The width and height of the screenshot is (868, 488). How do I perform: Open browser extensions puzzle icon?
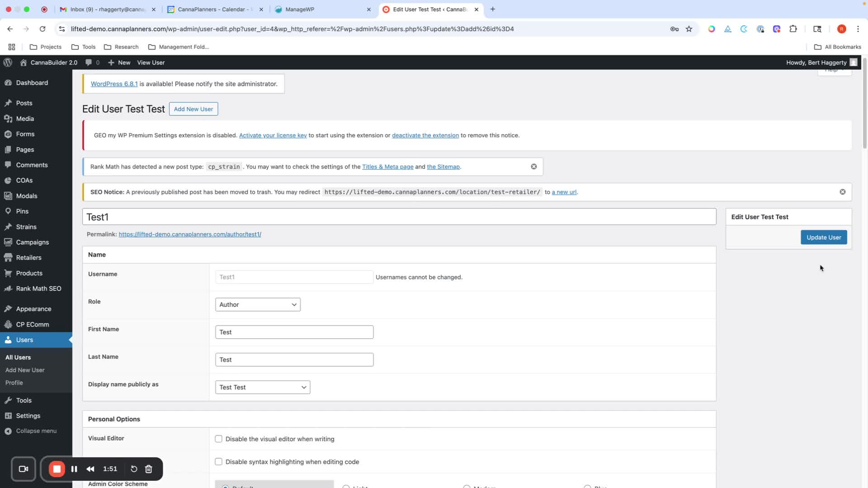click(x=793, y=29)
